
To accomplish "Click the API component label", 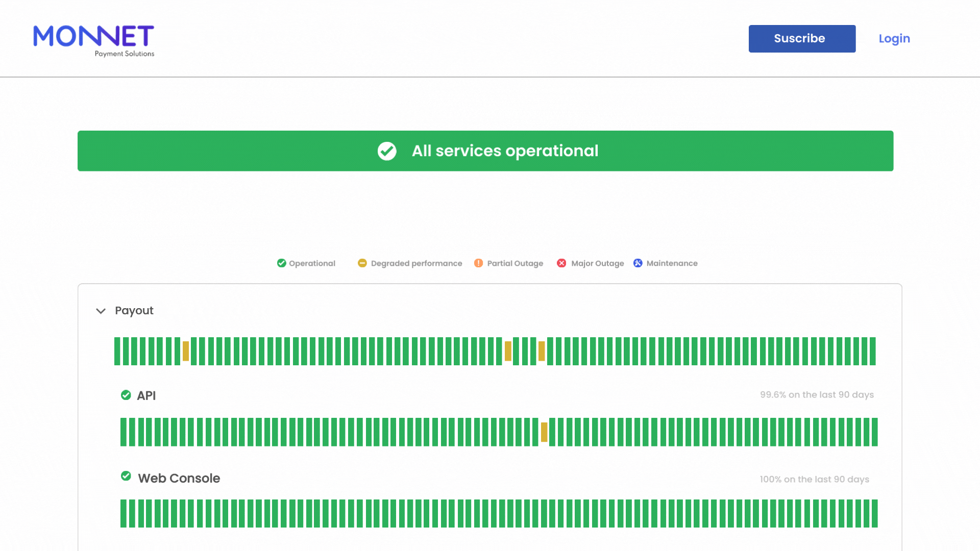I will [x=146, y=396].
